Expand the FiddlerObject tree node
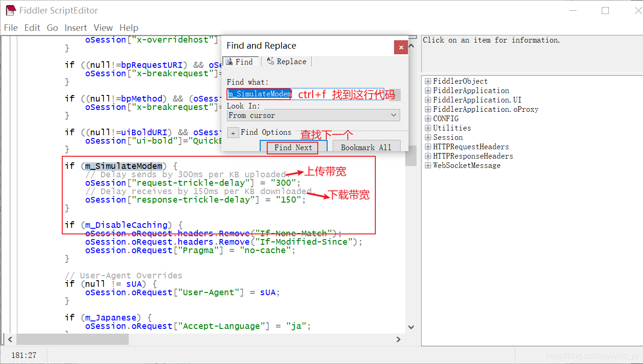Viewport: 643px width, 364px height. click(428, 81)
